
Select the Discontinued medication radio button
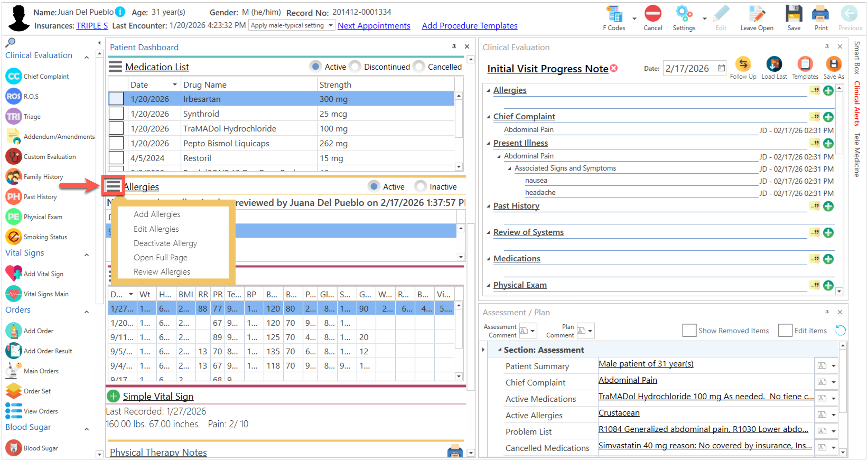355,67
